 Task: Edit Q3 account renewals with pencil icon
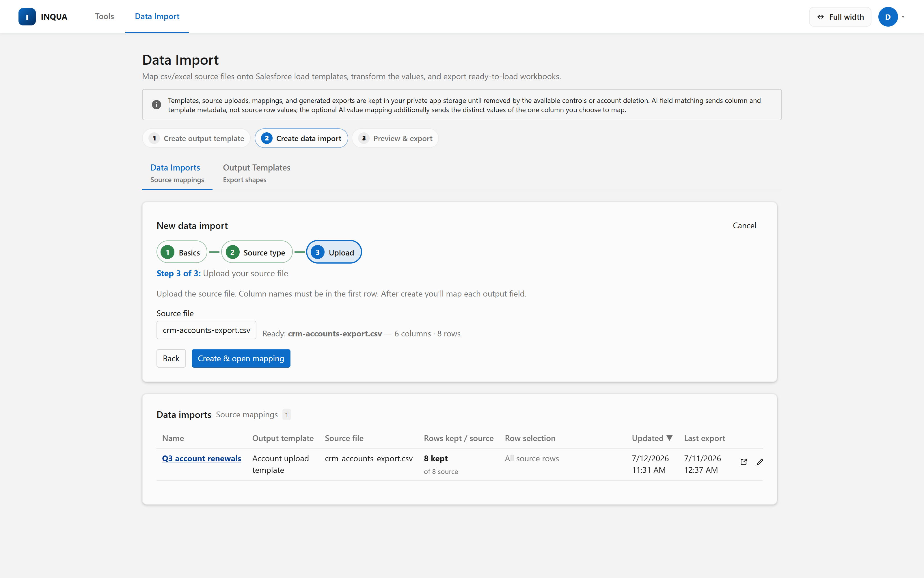[x=760, y=462]
